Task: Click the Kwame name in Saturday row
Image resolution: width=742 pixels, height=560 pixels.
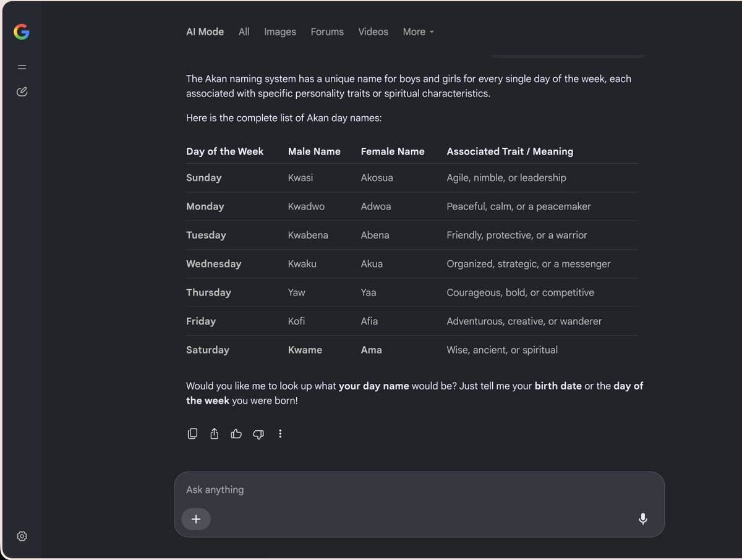Action: click(x=305, y=350)
